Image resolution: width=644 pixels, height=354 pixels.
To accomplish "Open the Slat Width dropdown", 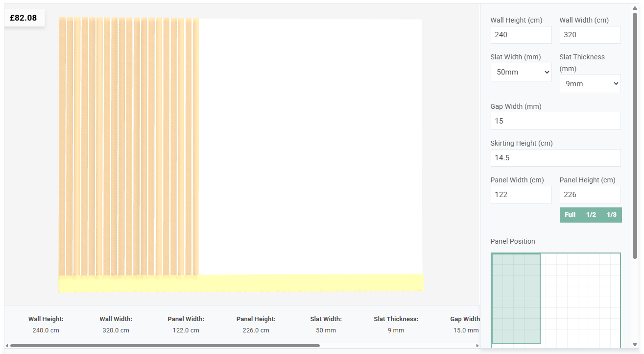I will [x=521, y=72].
